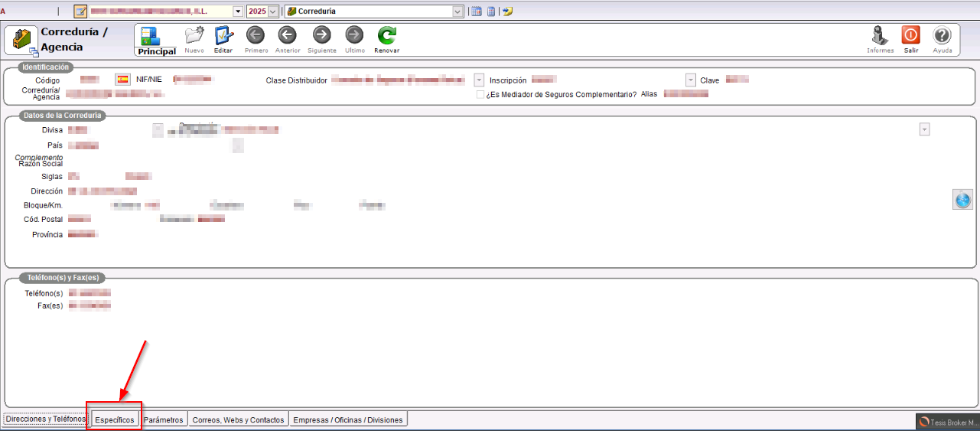This screenshot has height=431, width=980.
Task: Open the Ayuda help icon
Action: (943, 40)
